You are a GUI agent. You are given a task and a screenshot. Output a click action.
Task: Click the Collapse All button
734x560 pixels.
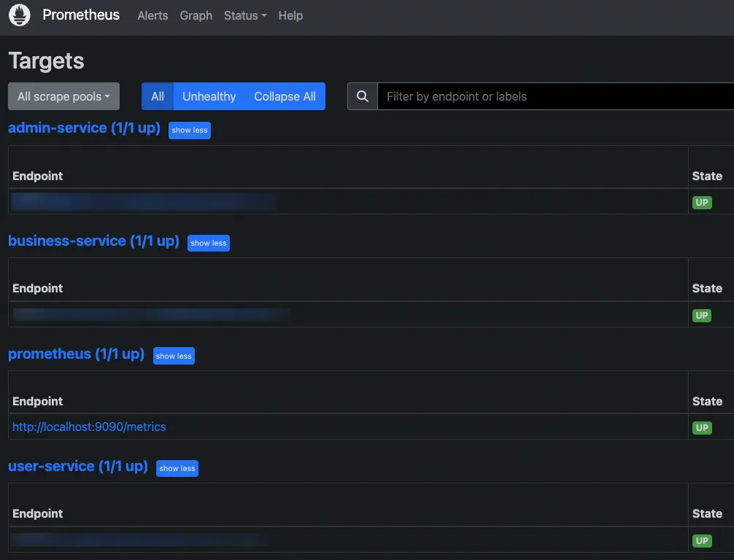285,96
